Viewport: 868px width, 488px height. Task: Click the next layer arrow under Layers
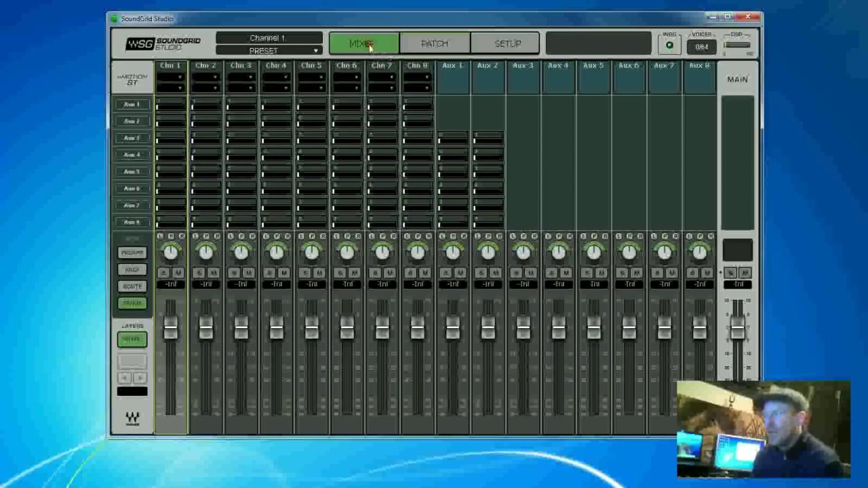click(x=140, y=378)
